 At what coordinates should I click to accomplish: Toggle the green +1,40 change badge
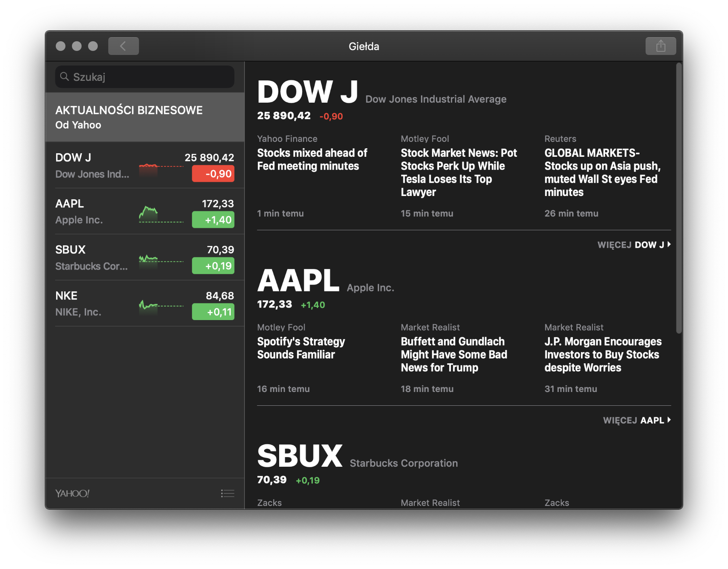click(213, 220)
